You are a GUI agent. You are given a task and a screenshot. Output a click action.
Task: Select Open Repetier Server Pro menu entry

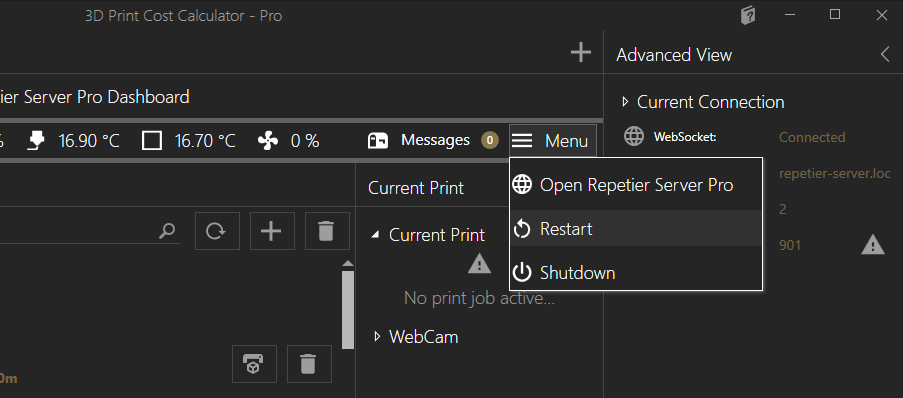pyautogui.click(x=636, y=185)
